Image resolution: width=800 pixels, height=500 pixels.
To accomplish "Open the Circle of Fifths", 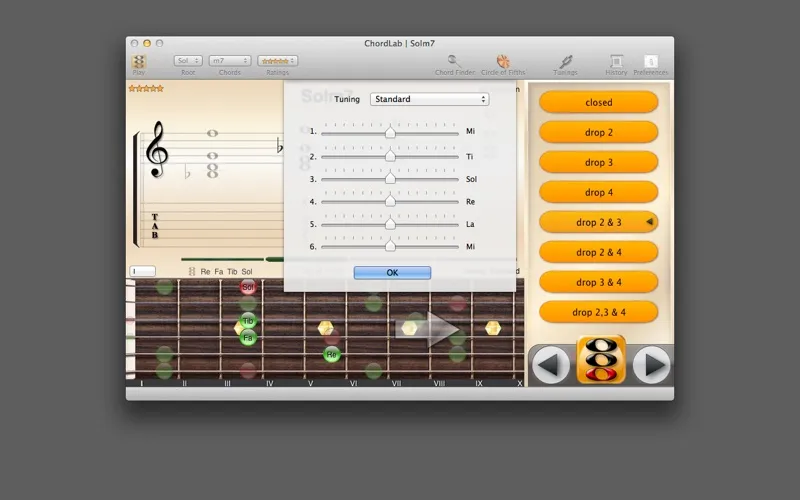I will coord(503,61).
